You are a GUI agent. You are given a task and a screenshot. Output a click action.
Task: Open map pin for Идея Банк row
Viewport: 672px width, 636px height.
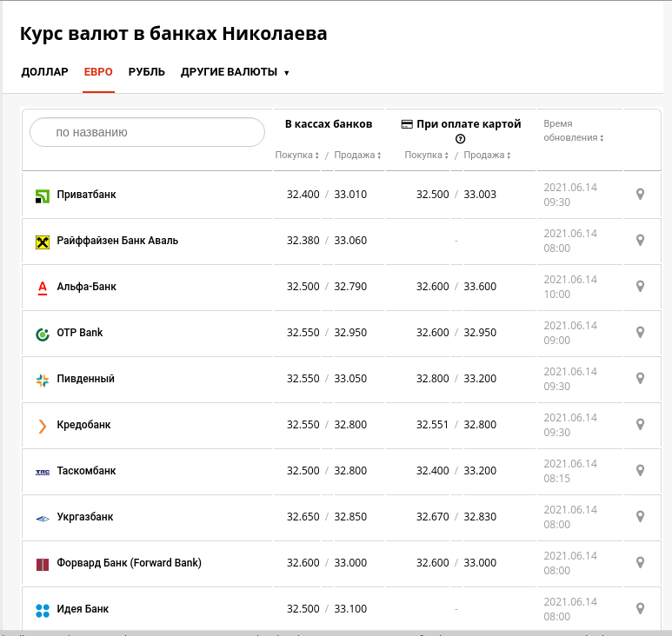tap(640, 608)
